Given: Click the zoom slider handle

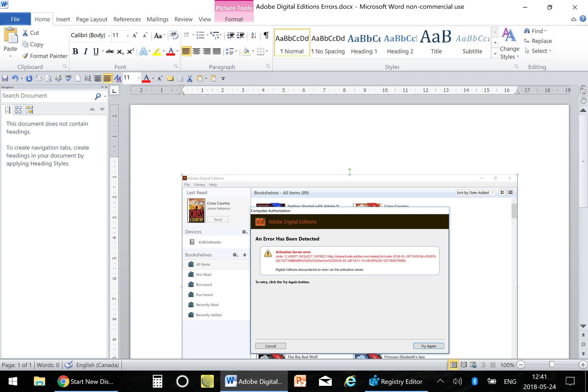Looking at the screenshot, I should (552, 364).
